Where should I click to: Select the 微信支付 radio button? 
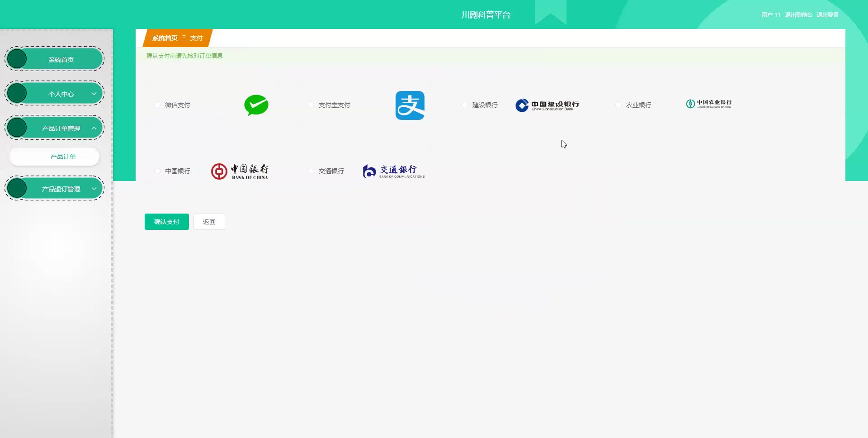(x=157, y=105)
